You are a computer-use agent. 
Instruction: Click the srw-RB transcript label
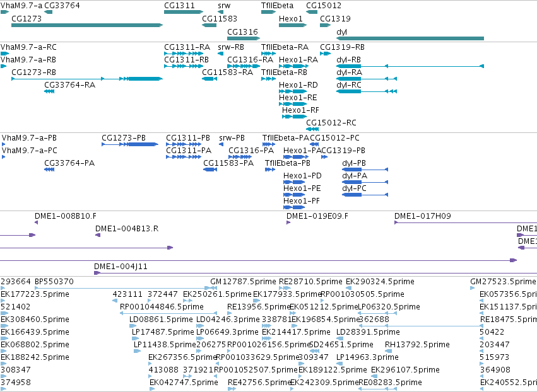coord(231,47)
